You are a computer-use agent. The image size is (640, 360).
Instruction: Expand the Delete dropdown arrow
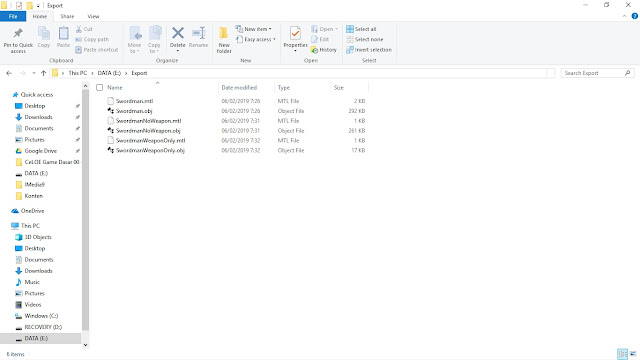pyautogui.click(x=178, y=51)
